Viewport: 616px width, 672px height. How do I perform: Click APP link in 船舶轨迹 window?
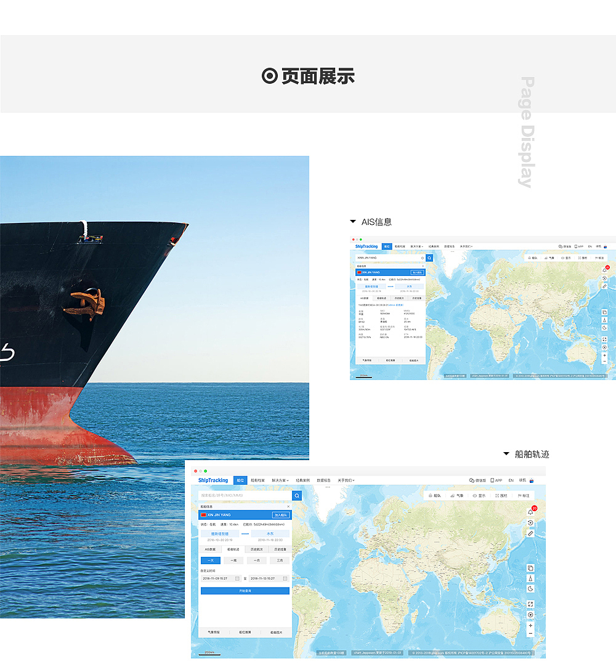click(496, 480)
